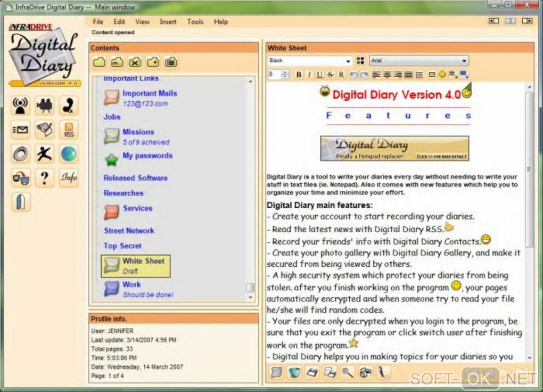Open the telephone contacts icon
The width and height of the screenshot is (543, 392).
[69, 105]
